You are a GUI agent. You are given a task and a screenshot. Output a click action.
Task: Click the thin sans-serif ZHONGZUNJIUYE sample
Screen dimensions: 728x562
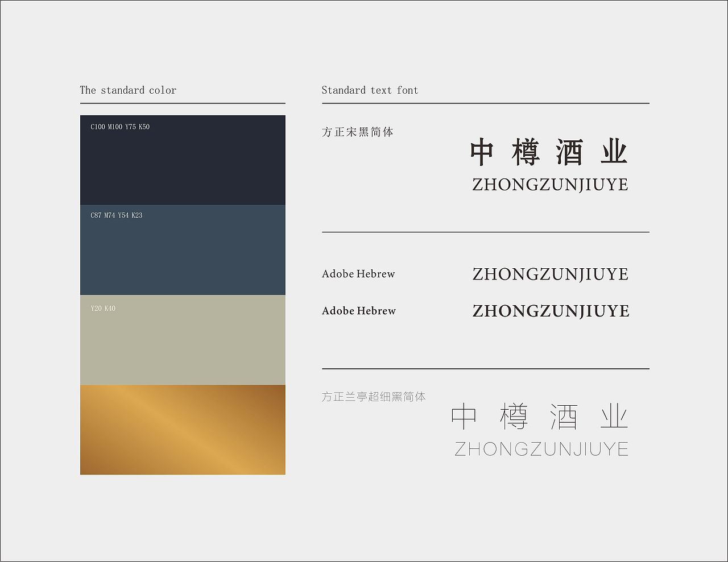coord(541,449)
